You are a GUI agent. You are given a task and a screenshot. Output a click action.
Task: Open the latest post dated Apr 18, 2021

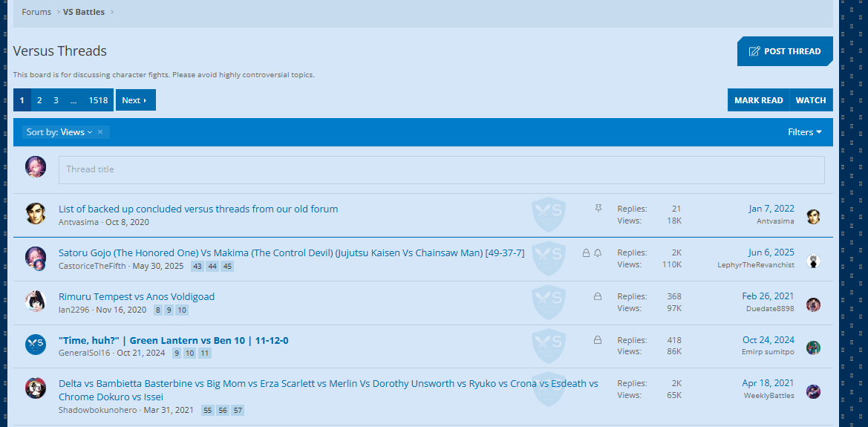(x=769, y=383)
